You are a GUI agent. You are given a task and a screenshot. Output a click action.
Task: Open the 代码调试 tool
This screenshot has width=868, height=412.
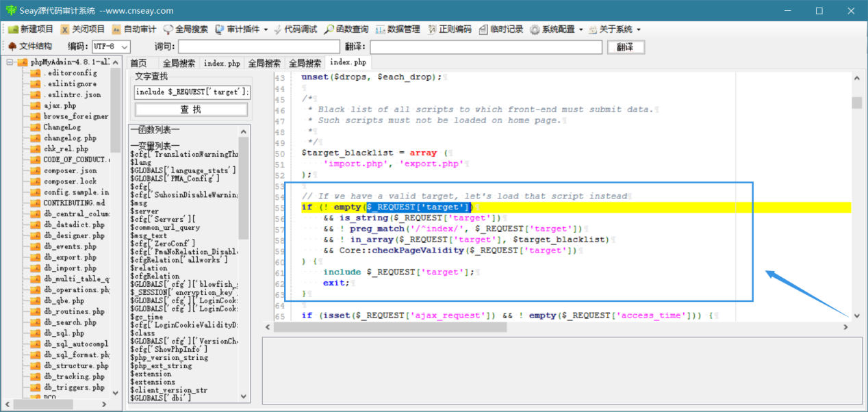click(x=295, y=29)
